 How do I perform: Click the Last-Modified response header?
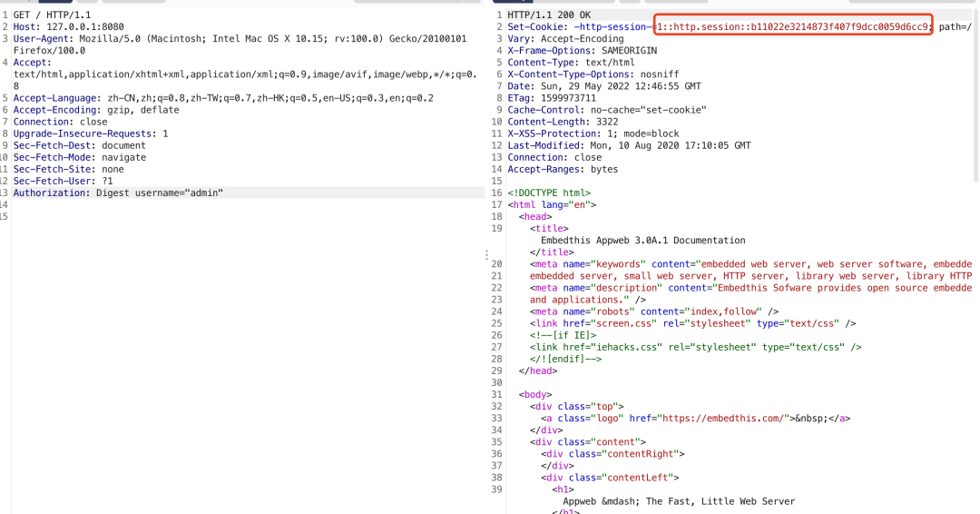pyautogui.click(x=629, y=145)
